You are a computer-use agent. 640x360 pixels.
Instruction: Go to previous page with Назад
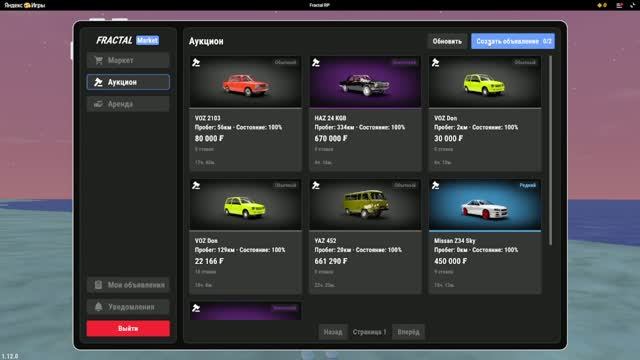tap(333, 332)
